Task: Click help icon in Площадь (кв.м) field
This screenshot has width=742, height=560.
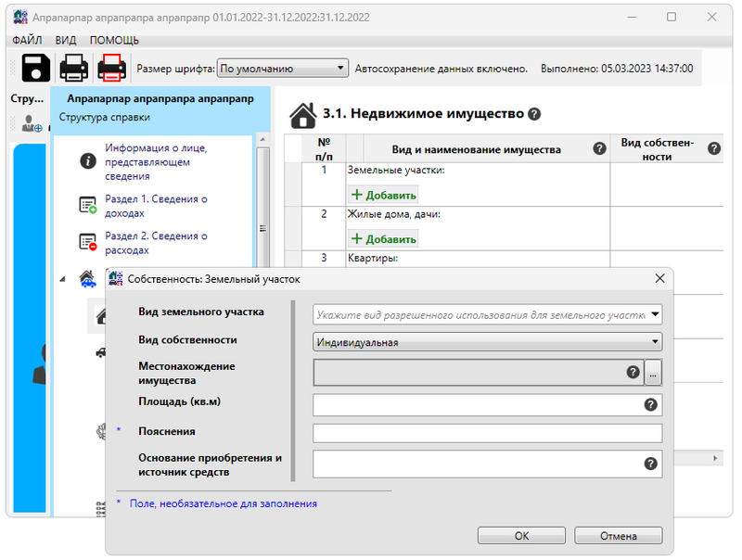Action: pyautogui.click(x=651, y=404)
